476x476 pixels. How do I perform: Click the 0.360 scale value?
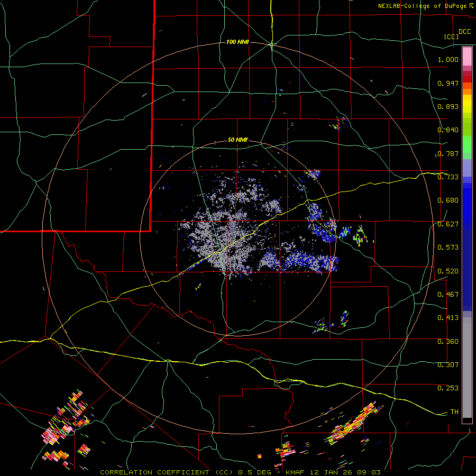coord(448,342)
